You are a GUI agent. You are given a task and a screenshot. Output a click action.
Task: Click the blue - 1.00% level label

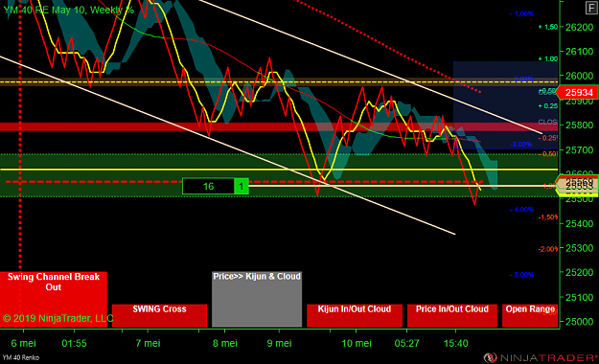click(x=521, y=13)
